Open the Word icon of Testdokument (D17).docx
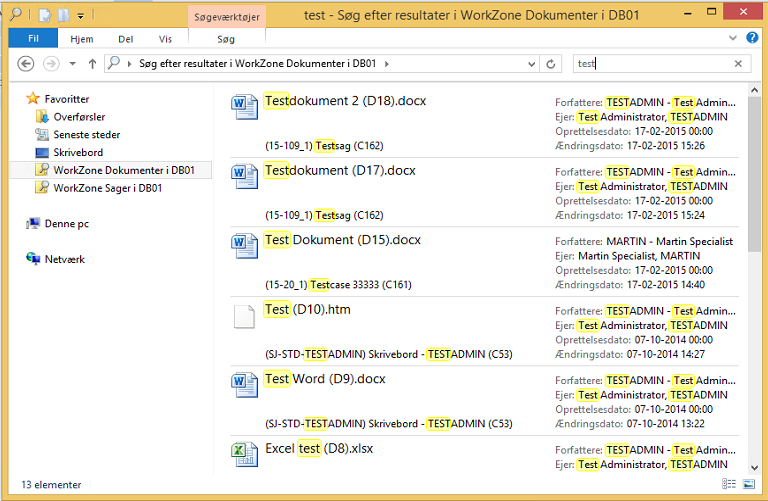 pos(244,176)
